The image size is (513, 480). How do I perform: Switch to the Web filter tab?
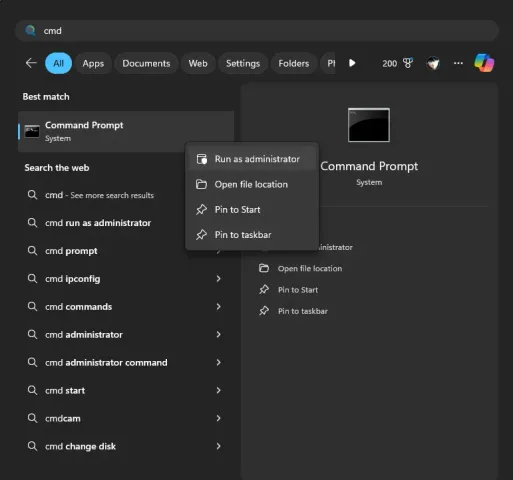tap(198, 63)
